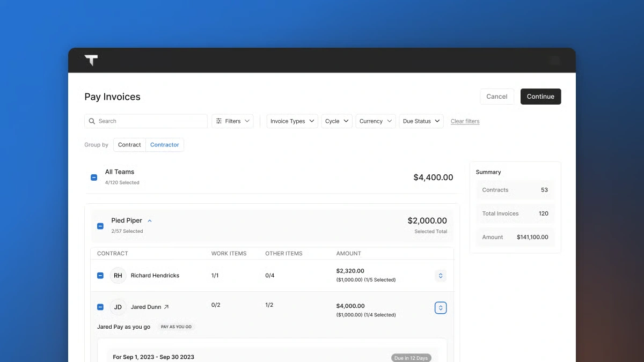This screenshot has height=362, width=644.
Task: Click Jared Dunn name
Action: [146, 307]
